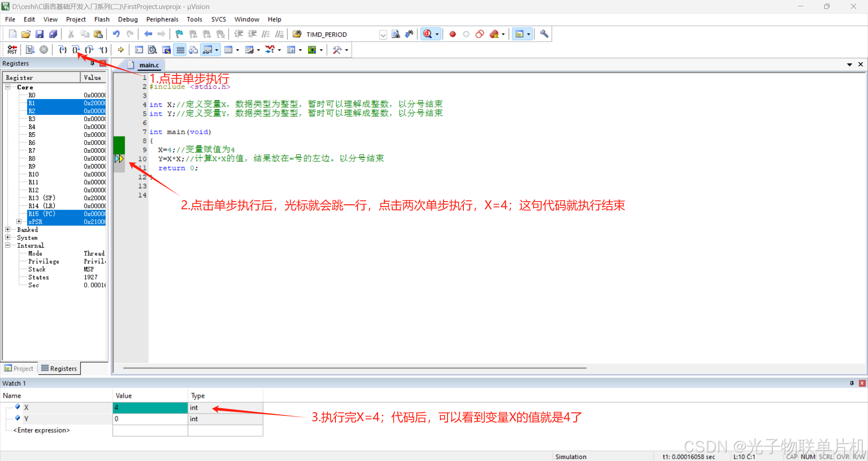Click the Enter expression field in Watch 1
Screen dimensions: 868x461
click(42, 430)
